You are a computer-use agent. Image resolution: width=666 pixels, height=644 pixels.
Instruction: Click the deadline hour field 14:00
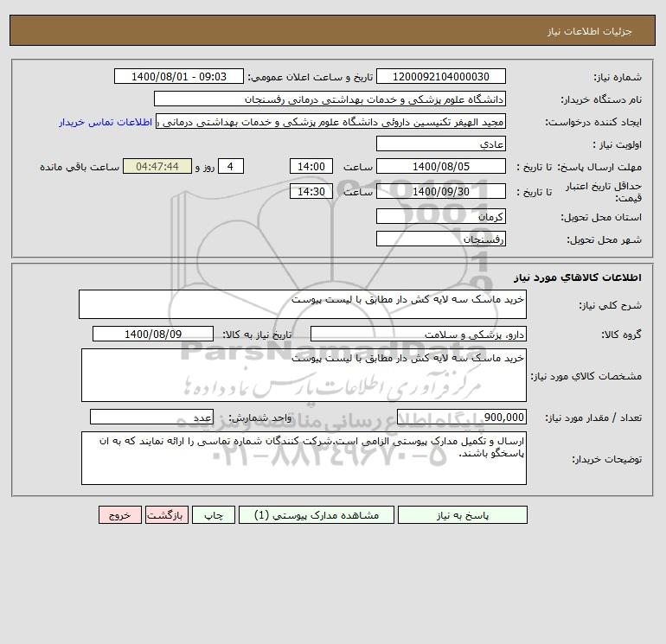311,167
